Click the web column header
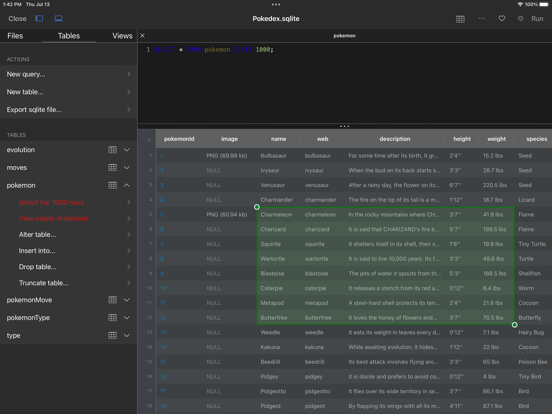The width and height of the screenshot is (552, 414). [x=322, y=139]
